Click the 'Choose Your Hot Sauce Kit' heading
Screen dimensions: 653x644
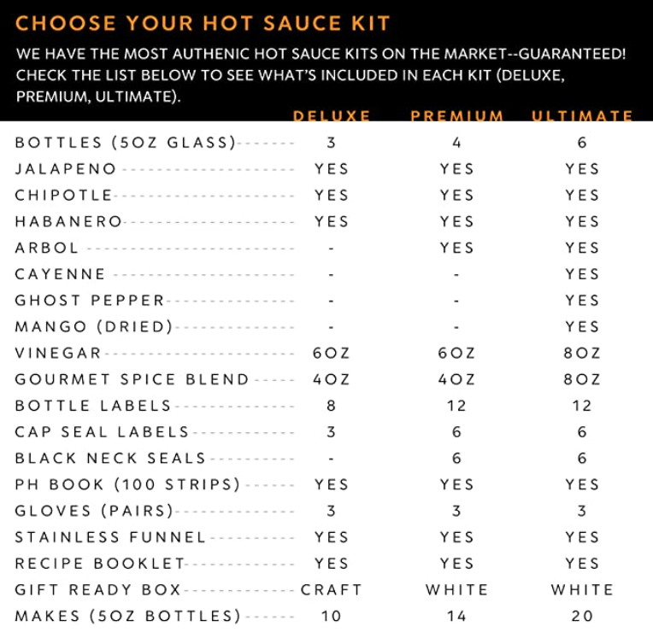203,23
